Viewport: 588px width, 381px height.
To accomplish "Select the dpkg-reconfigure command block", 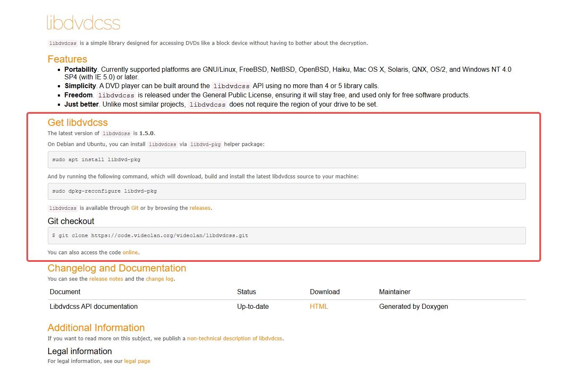I will (286, 191).
